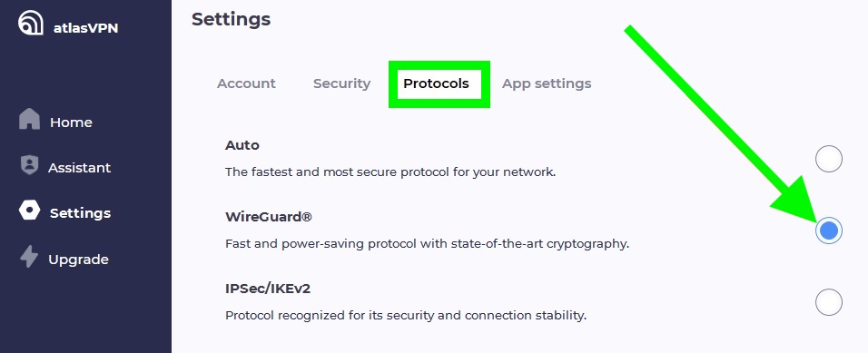This screenshot has height=353, width=868.
Task: Click the Home house icon
Action: click(x=29, y=119)
